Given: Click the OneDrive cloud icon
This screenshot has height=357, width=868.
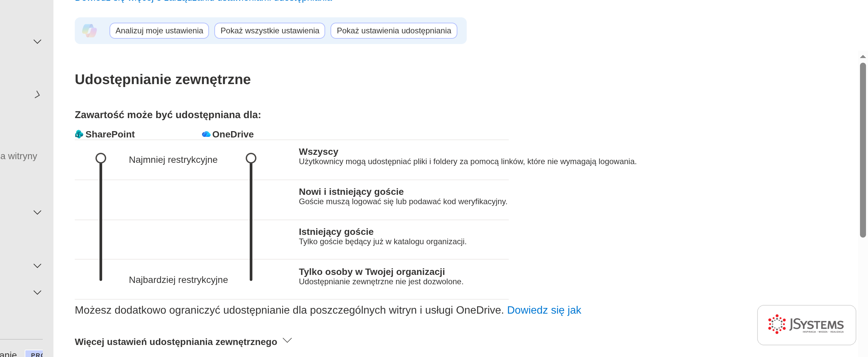Looking at the screenshot, I should (206, 134).
